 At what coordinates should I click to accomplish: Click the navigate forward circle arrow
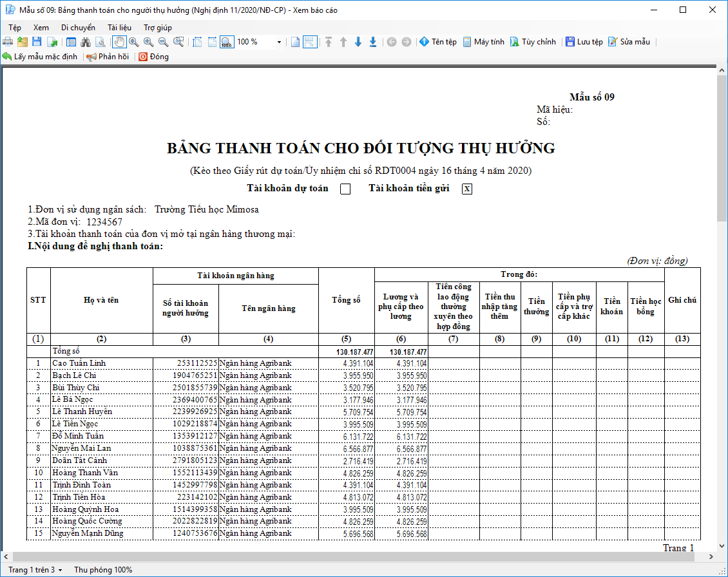(407, 42)
